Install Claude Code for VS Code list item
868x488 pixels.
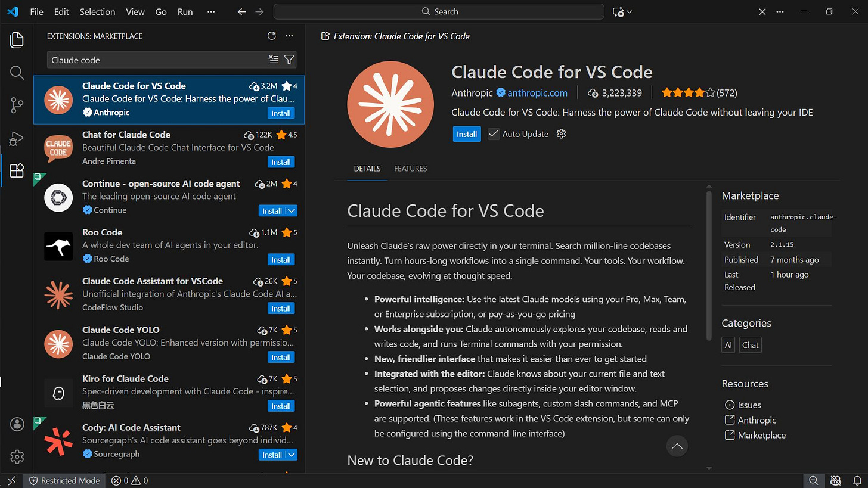click(281, 113)
